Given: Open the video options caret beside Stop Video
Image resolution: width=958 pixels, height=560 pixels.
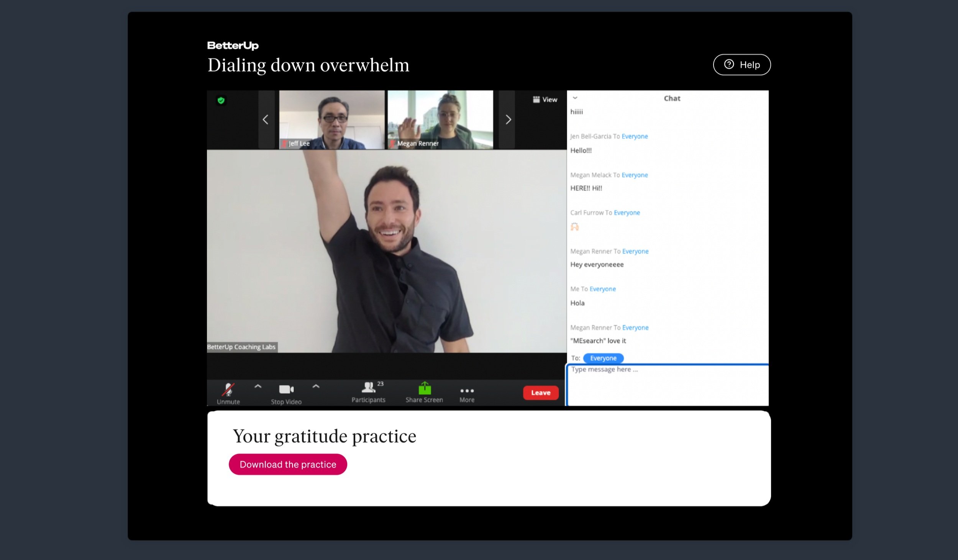Looking at the screenshot, I should point(316,386).
